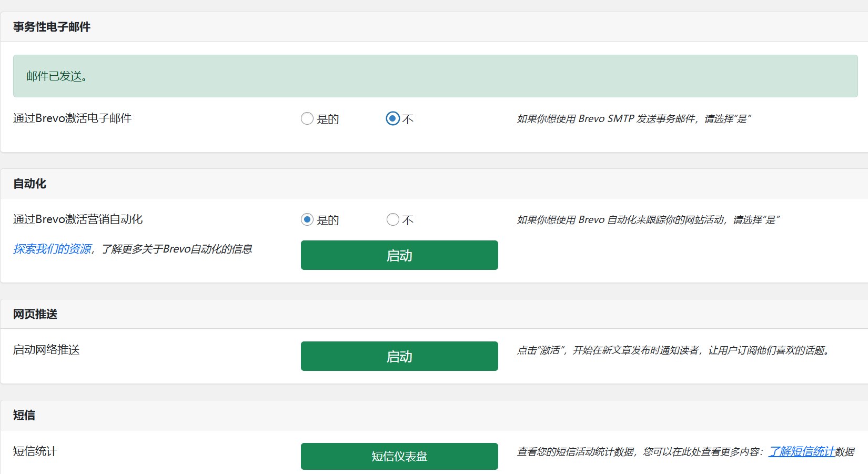Screen dimensions: 868x474
Task: Click the 通过Brevo激活电子邮件 label
Action: [72, 118]
